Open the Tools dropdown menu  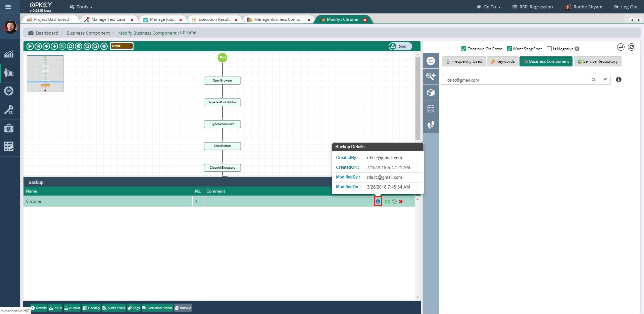click(x=81, y=7)
